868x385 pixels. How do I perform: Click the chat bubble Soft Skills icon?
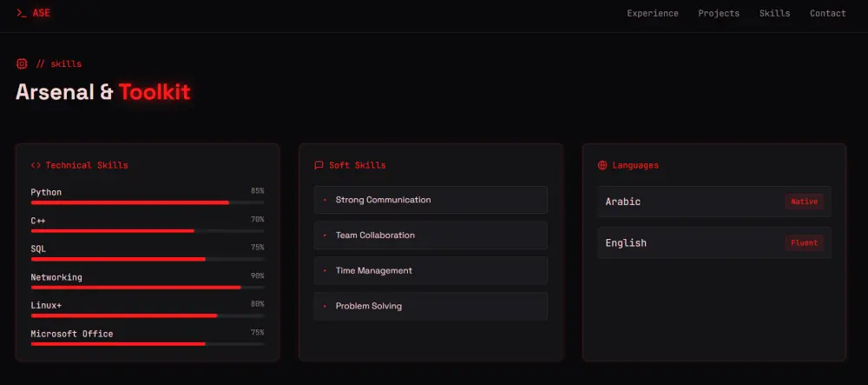(x=319, y=165)
